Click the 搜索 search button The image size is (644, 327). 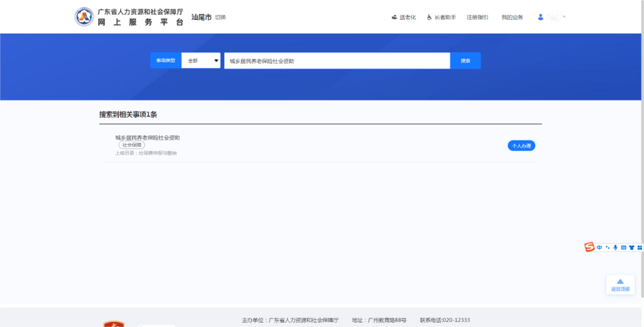(465, 61)
